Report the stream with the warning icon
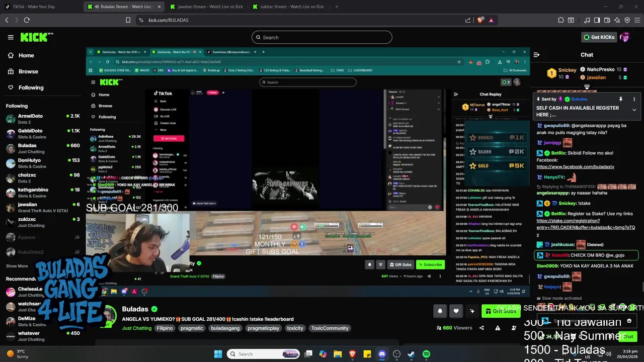The height and width of the screenshot is (362, 644). [x=498, y=328]
